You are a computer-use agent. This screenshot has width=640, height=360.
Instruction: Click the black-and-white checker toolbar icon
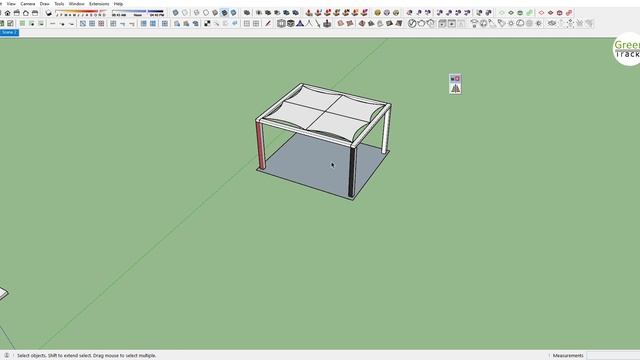tap(207, 24)
